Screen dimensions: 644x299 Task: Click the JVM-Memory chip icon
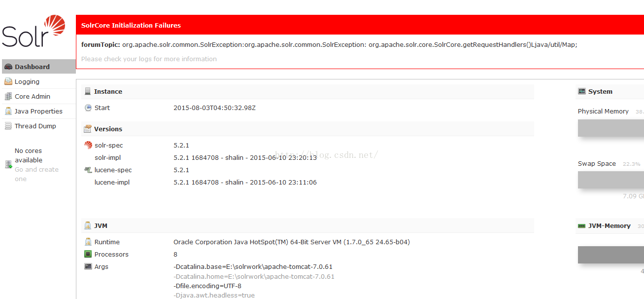point(581,225)
